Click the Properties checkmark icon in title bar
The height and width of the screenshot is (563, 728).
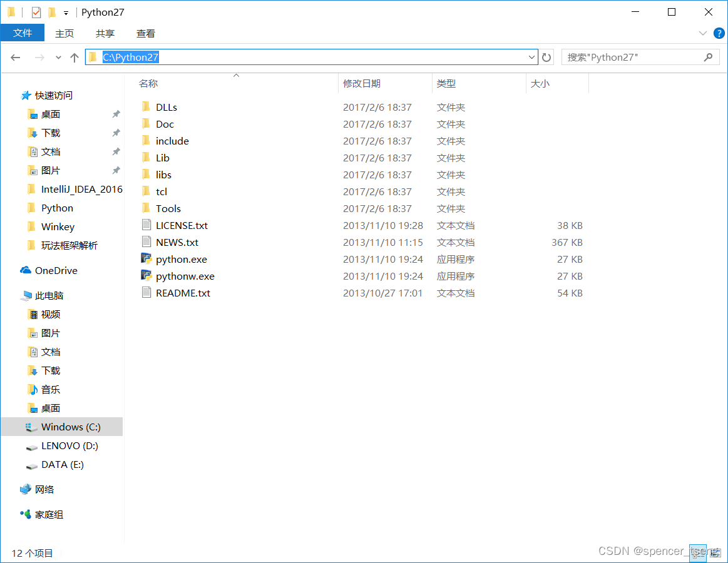click(36, 13)
